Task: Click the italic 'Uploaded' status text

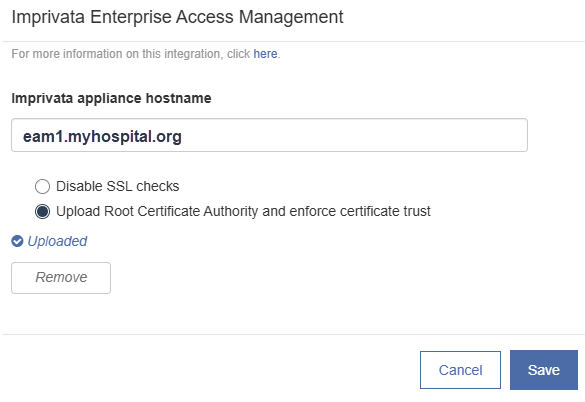Action: pyautogui.click(x=57, y=241)
